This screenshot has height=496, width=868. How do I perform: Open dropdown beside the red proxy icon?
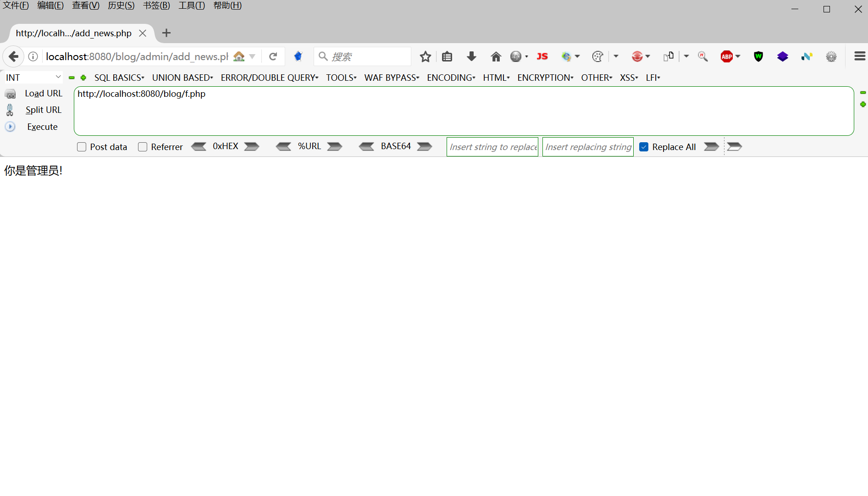click(x=647, y=56)
